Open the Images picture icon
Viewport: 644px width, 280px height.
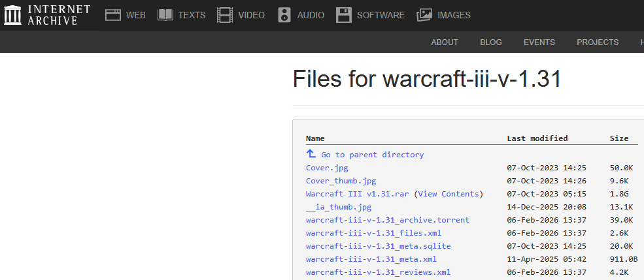point(424,15)
